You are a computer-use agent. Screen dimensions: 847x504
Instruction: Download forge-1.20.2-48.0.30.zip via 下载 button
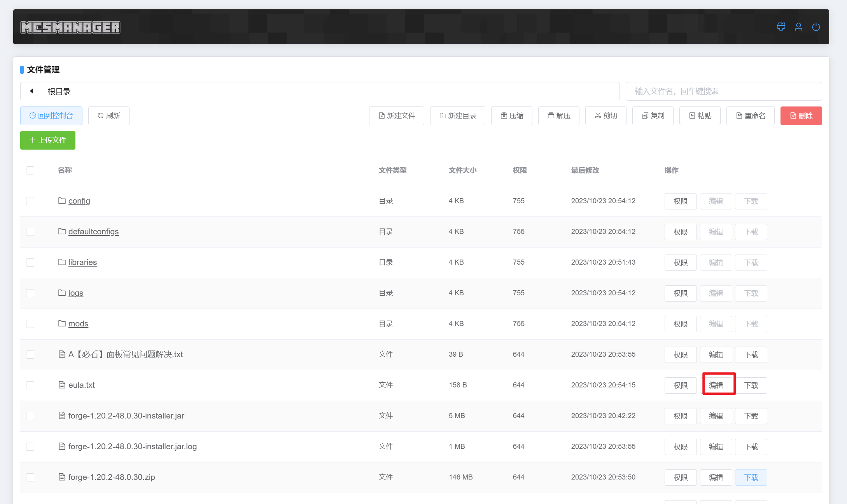pyautogui.click(x=751, y=478)
